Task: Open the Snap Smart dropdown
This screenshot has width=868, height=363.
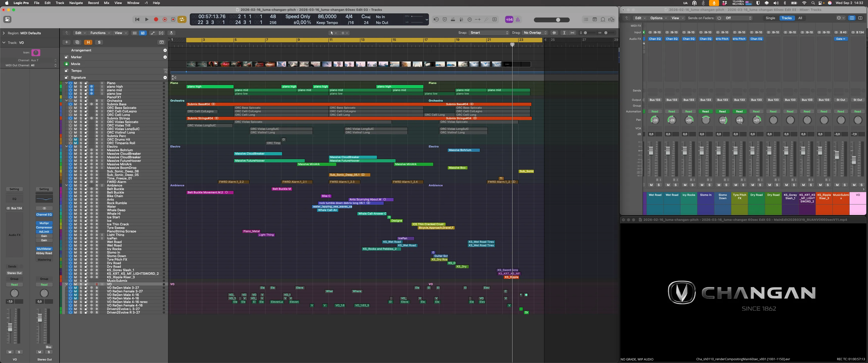Action: tap(489, 33)
